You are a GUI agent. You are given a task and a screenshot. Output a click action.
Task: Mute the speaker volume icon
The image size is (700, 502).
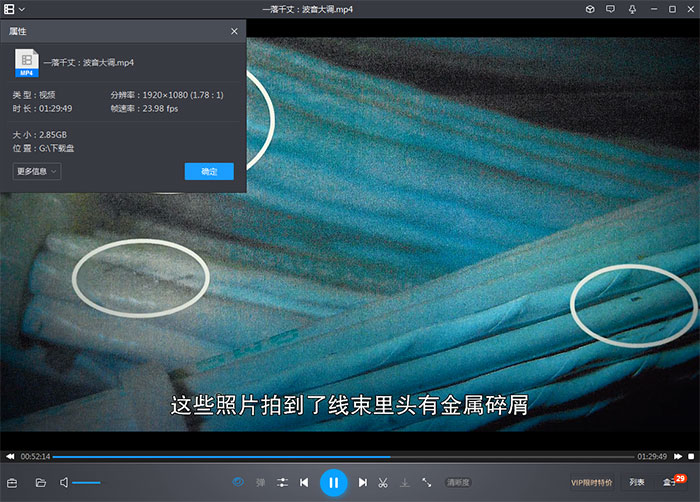64,482
